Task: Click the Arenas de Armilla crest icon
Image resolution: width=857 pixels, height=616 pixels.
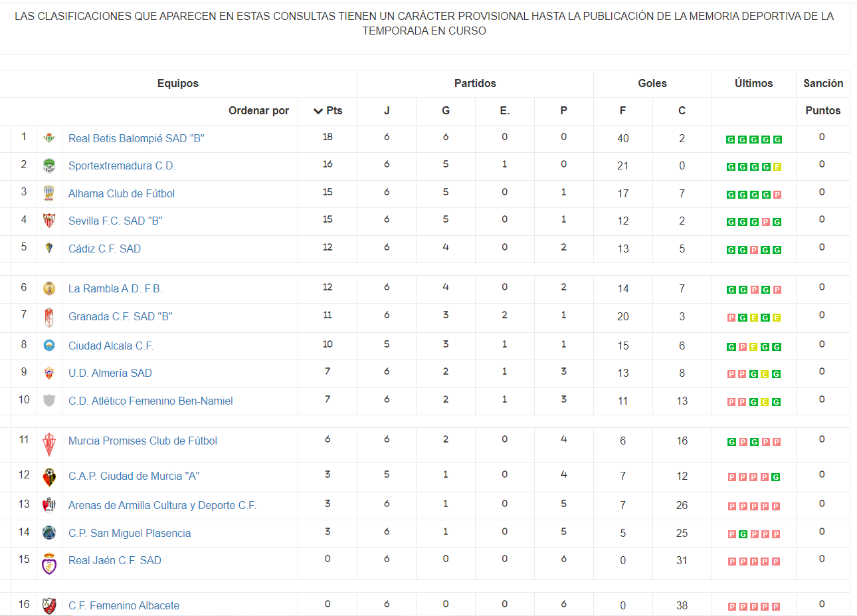Action: click(49, 505)
